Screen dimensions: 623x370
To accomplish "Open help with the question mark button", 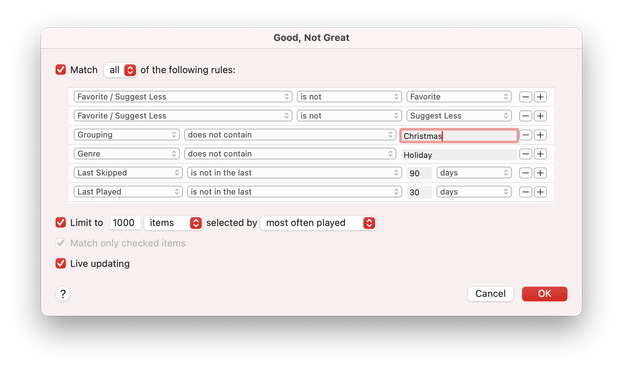I will [x=63, y=294].
